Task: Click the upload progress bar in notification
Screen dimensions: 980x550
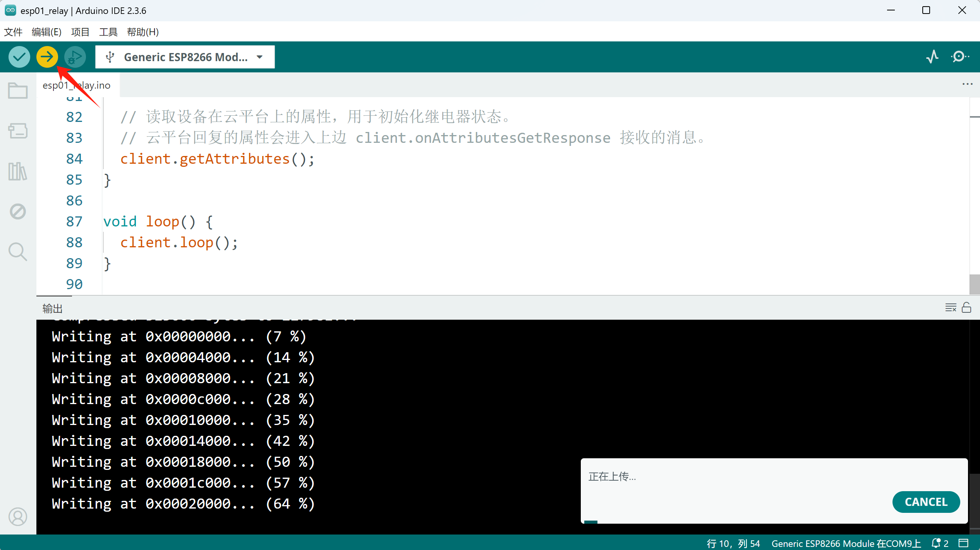Action: click(774, 522)
